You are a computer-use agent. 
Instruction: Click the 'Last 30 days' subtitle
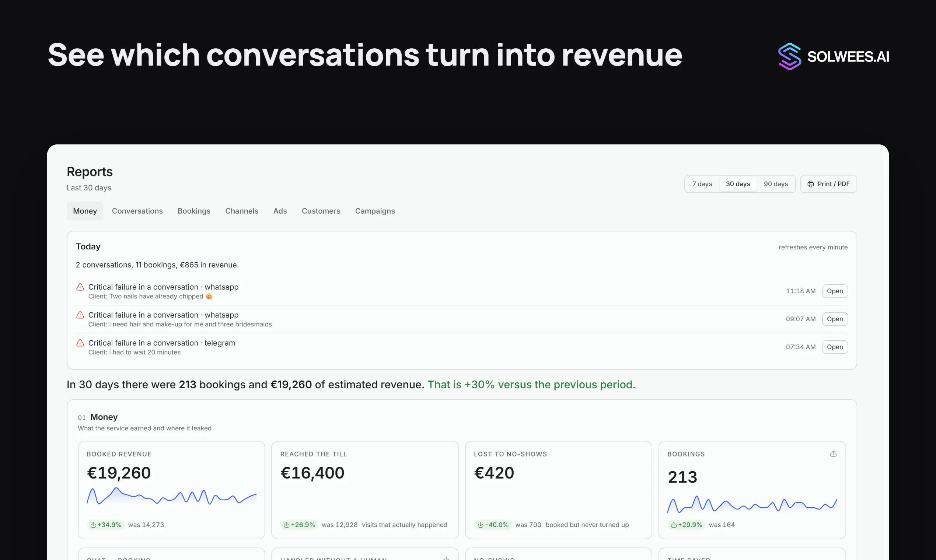coord(89,188)
